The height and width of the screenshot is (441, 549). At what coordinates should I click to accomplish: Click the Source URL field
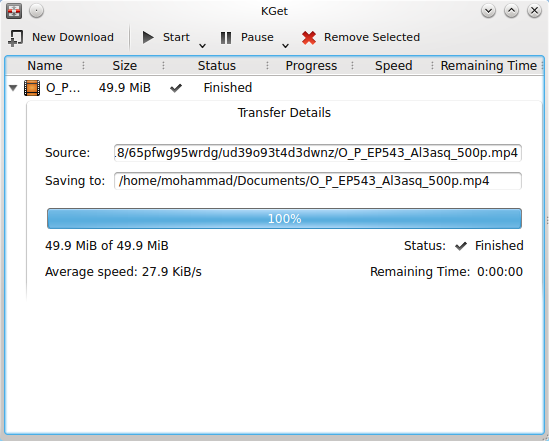[x=318, y=153]
